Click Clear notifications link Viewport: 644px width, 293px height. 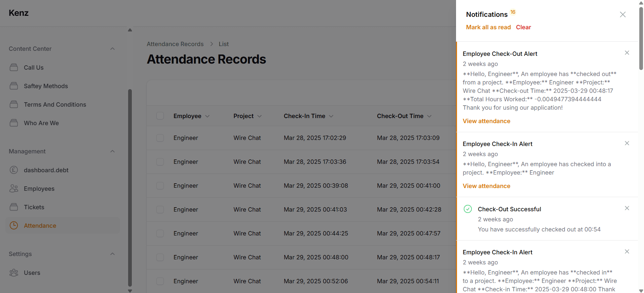coord(523,27)
